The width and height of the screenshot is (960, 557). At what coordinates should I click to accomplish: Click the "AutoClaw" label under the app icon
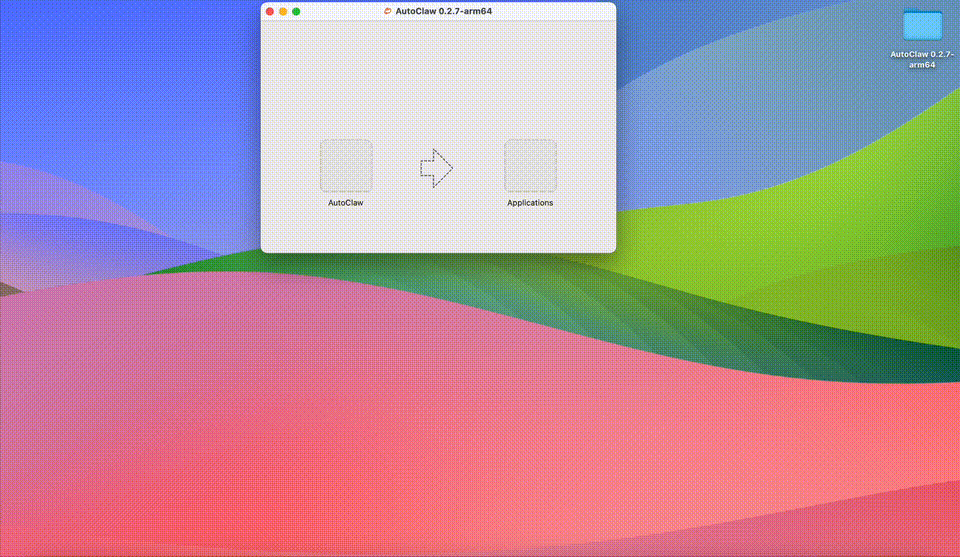346,203
